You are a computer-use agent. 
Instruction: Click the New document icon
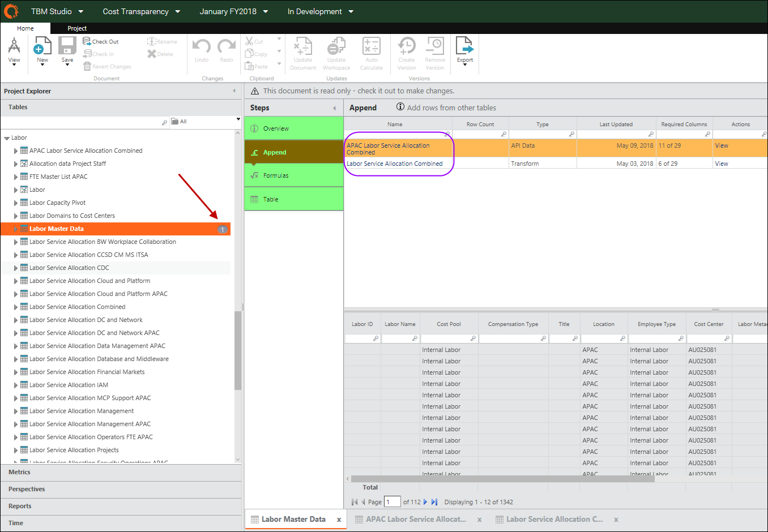pyautogui.click(x=42, y=46)
